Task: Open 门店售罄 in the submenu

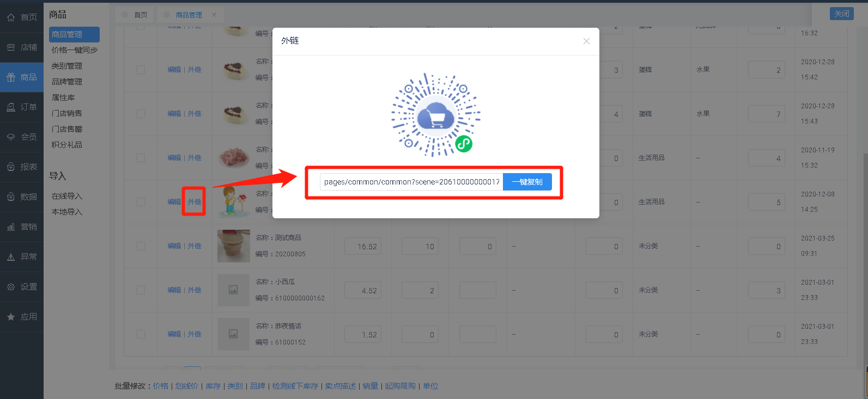Action: pos(67,129)
